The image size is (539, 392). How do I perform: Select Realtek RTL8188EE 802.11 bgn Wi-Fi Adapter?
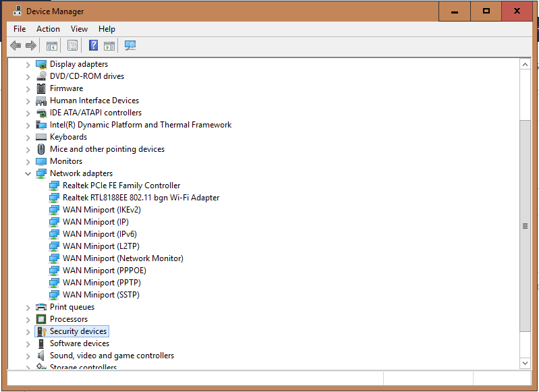(x=141, y=198)
